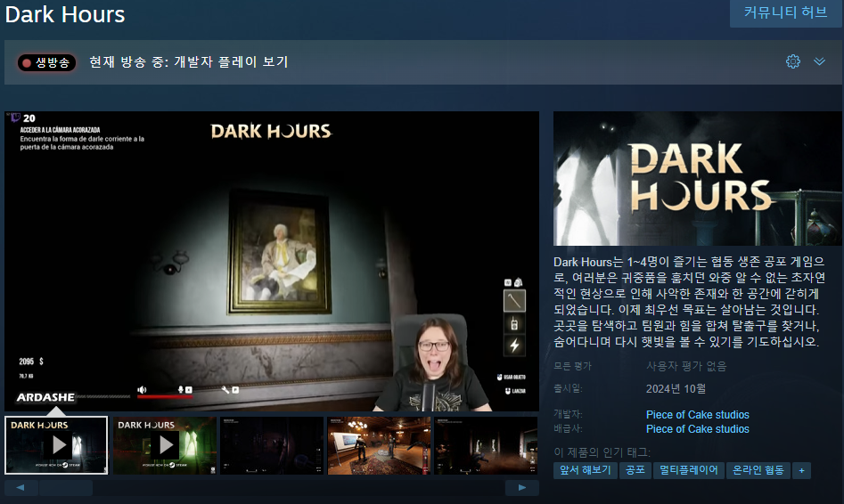Open the first Dark Hours trailer thumbnail

tap(56, 445)
